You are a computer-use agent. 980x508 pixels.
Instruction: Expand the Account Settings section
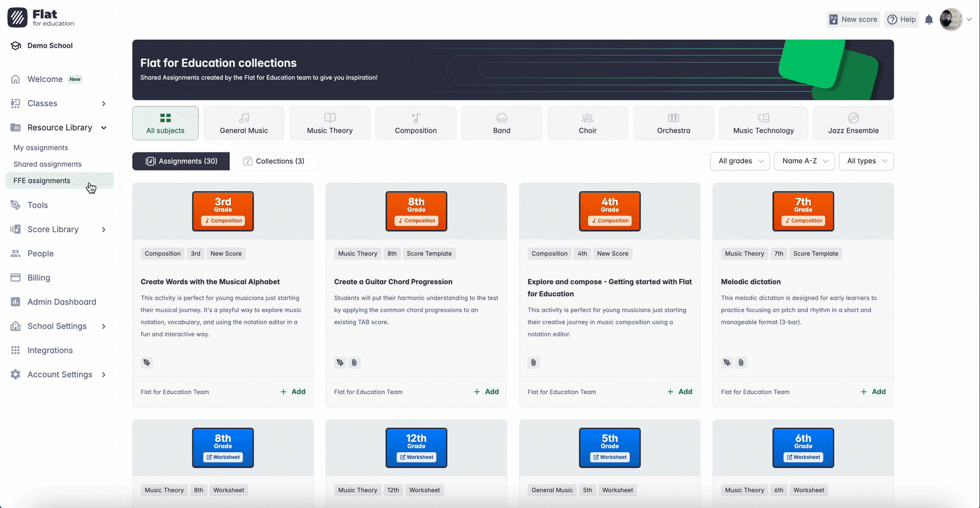pos(104,375)
